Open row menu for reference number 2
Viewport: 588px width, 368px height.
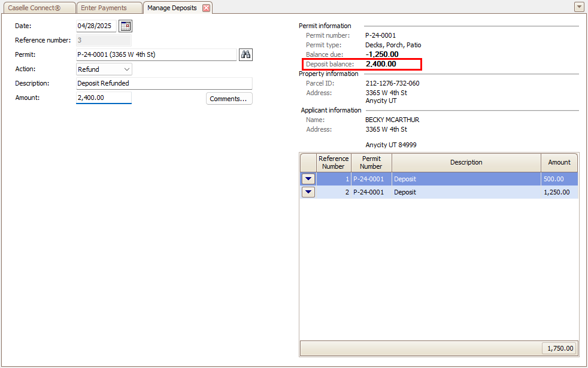[308, 192]
